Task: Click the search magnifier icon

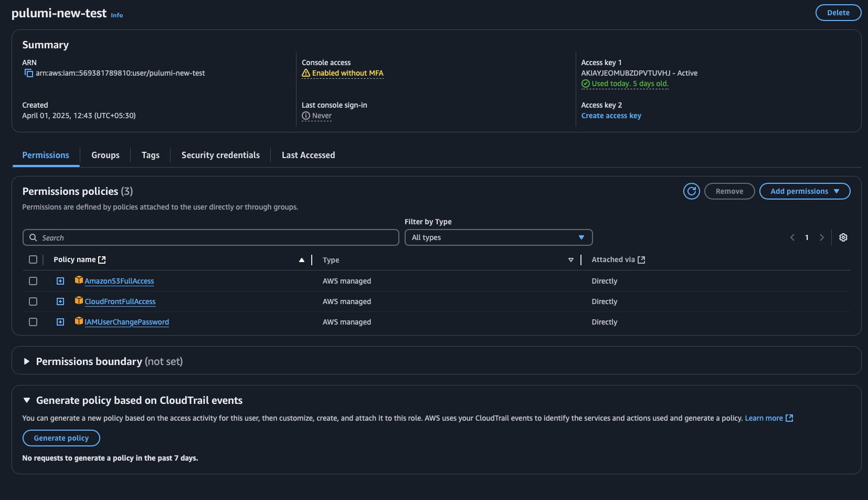Action: point(33,237)
